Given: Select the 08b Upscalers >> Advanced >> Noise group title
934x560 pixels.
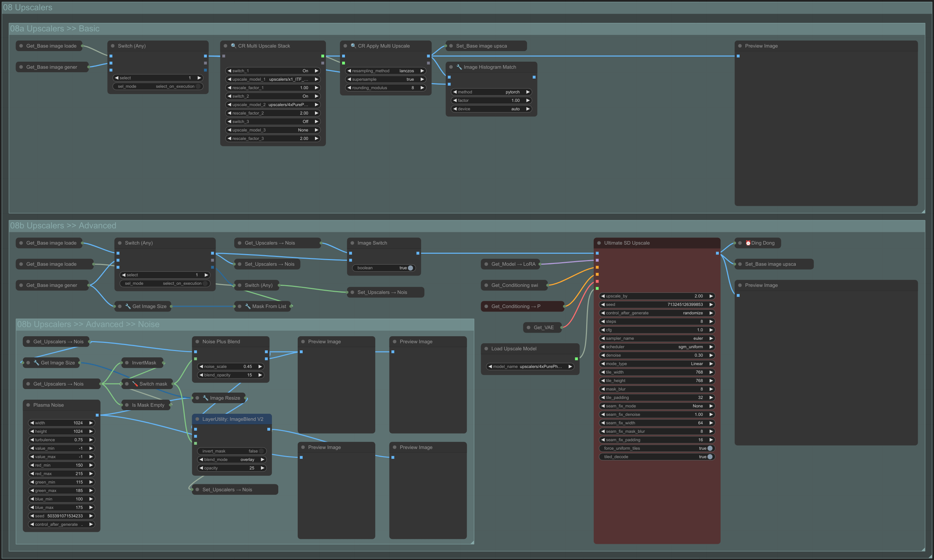Looking at the screenshot, I should pos(89,324).
